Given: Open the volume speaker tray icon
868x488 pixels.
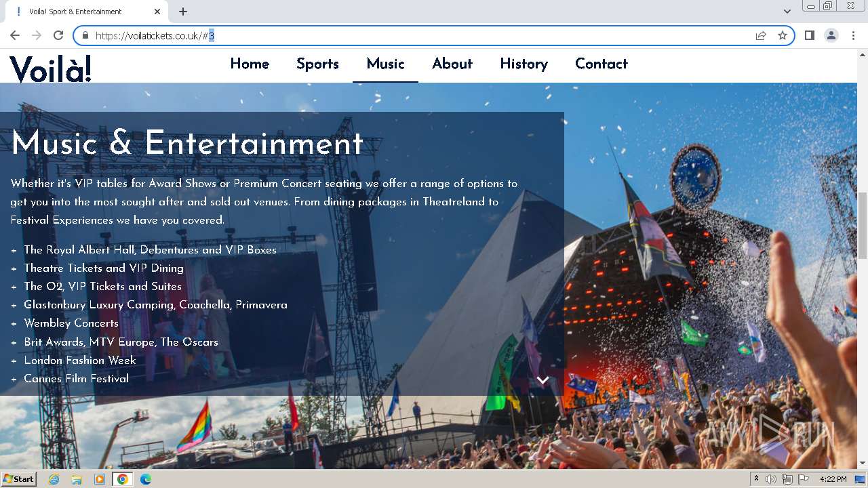Looking at the screenshot, I should coord(771,479).
